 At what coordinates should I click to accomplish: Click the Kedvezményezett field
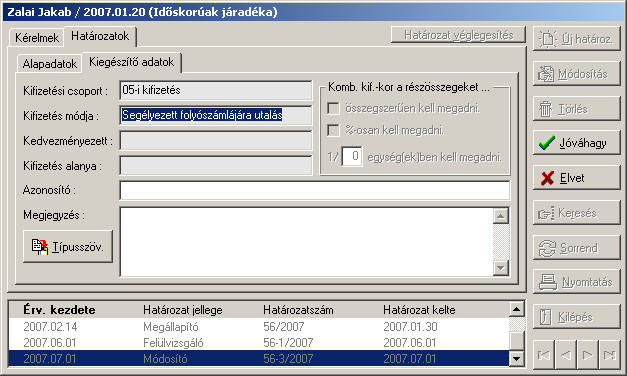pyautogui.click(x=216, y=140)
